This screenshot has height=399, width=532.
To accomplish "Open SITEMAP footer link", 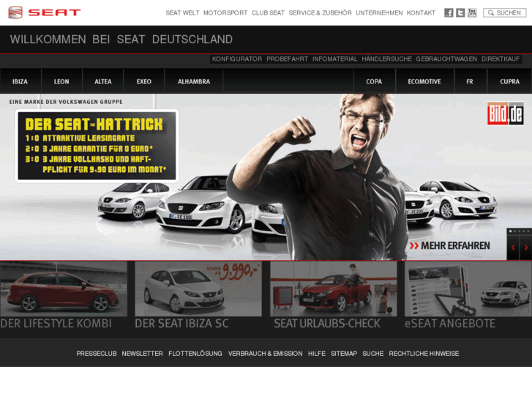I will (344, 354).
